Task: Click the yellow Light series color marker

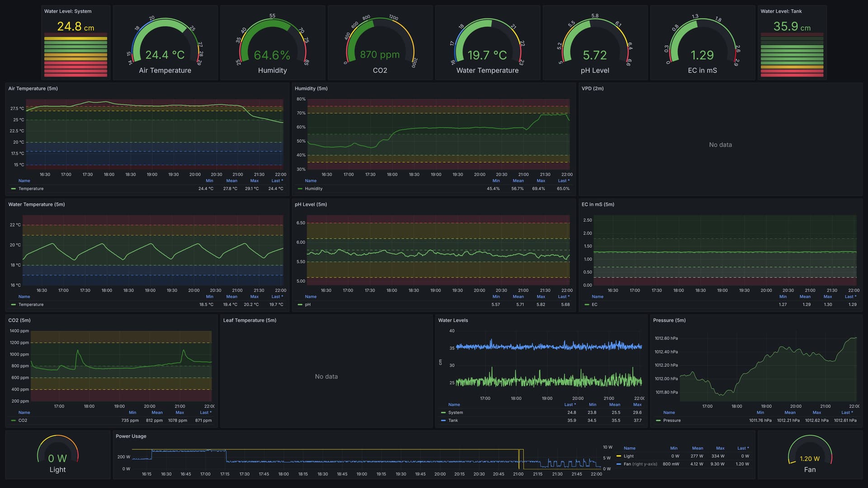Action: [618, 456]
